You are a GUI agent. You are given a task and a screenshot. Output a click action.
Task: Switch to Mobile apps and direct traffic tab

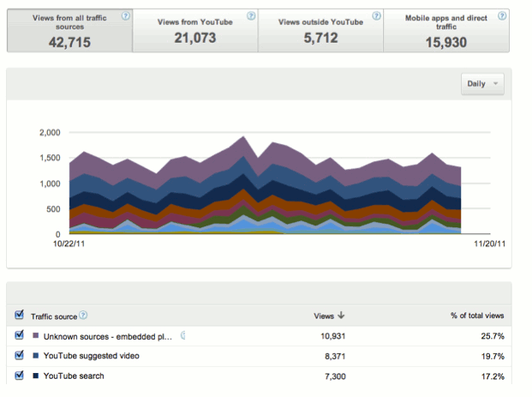[x=445, y=33]
